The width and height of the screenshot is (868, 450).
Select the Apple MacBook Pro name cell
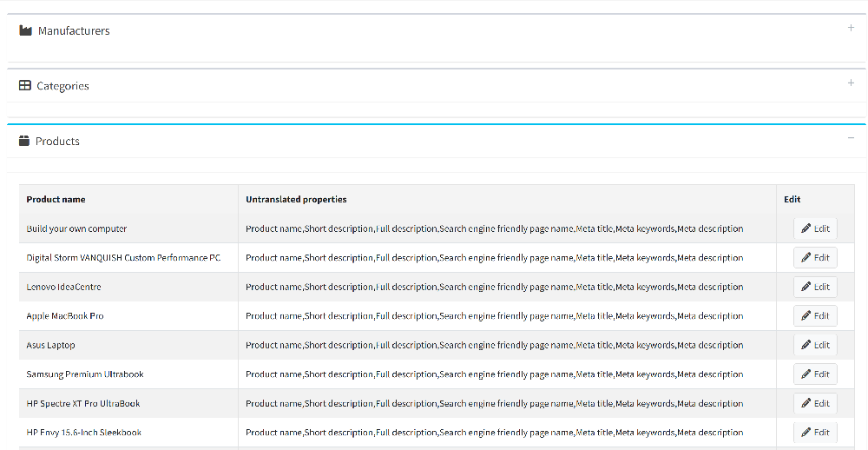[x=128, y=316]
